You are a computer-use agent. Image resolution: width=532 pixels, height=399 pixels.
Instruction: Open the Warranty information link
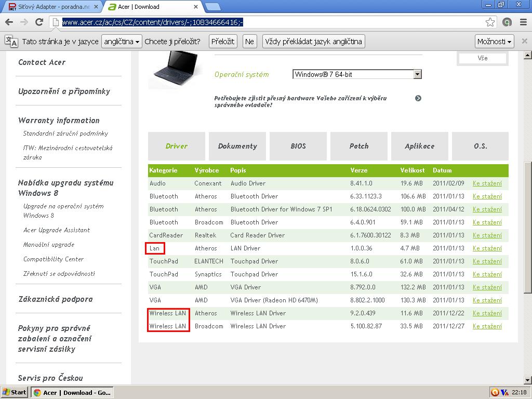coord(59,121)
